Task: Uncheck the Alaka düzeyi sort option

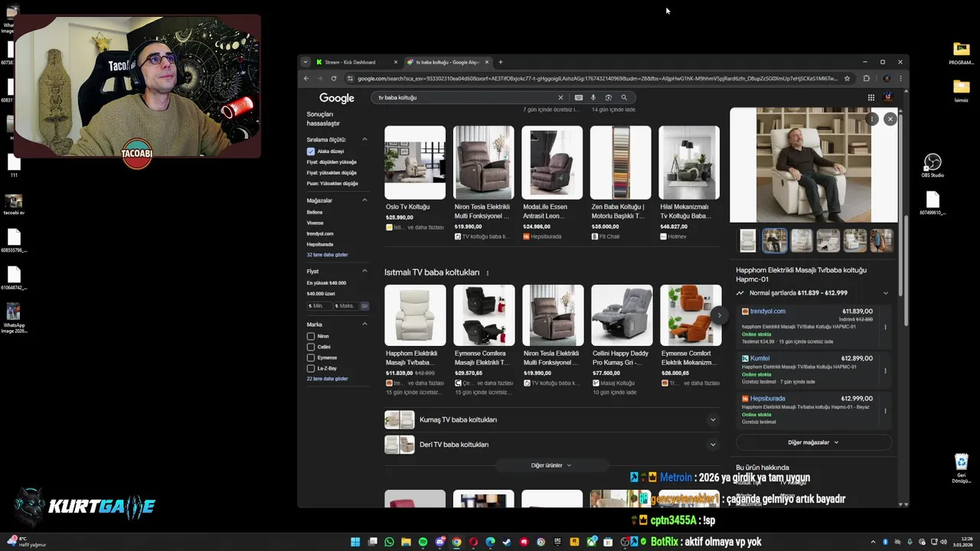Action: (311, 152)
